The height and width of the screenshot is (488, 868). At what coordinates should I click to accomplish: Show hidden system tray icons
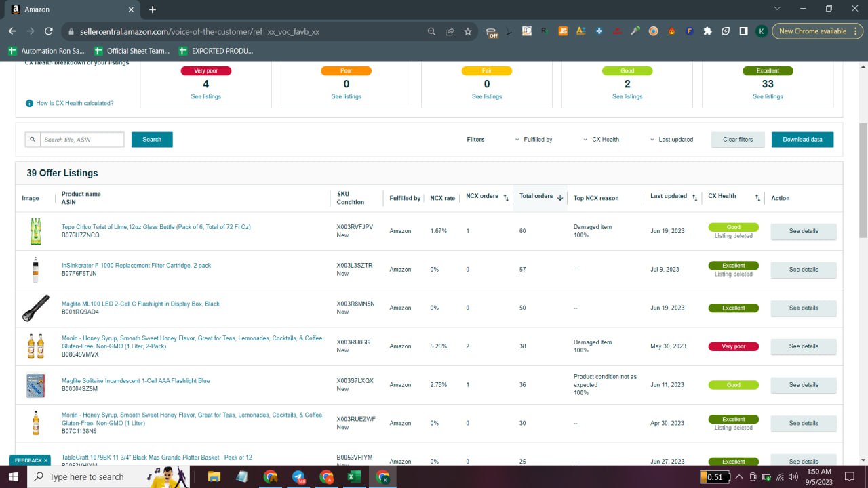coord(739,477)
